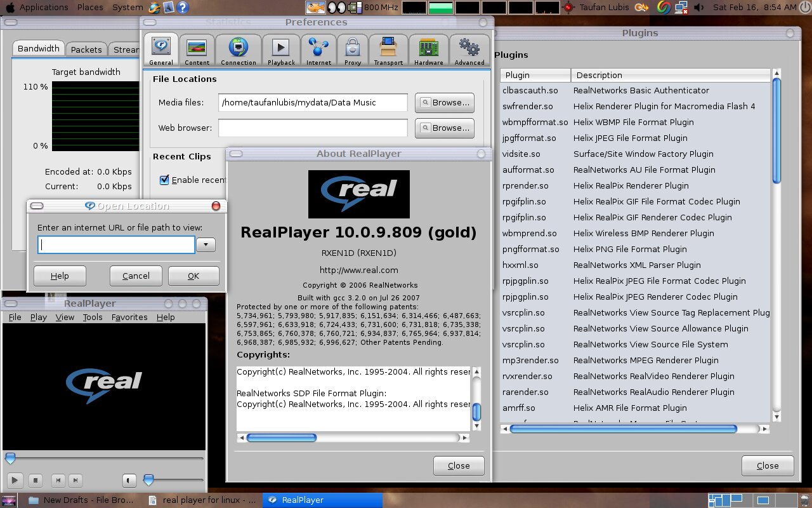Viewport: 812px width, 508px height.
Task: Toggle the mute speaker button
Action: click(129, 481)
